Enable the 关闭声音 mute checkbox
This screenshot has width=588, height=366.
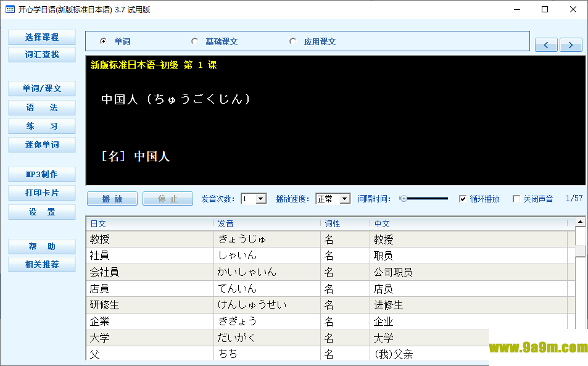[x=517, y=198]
